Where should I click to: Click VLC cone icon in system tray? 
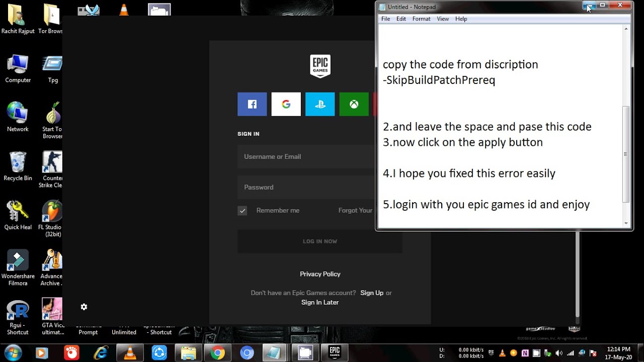(502, 353)
